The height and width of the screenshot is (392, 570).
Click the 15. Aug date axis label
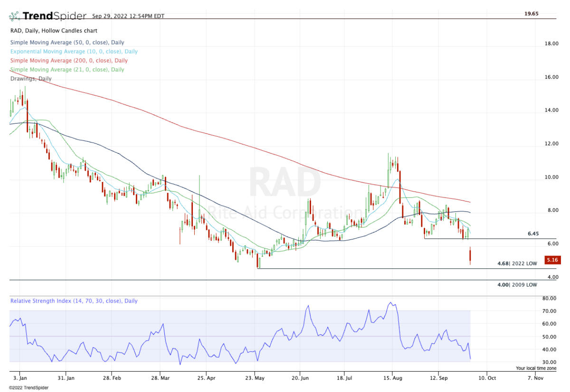coord(392,379)
